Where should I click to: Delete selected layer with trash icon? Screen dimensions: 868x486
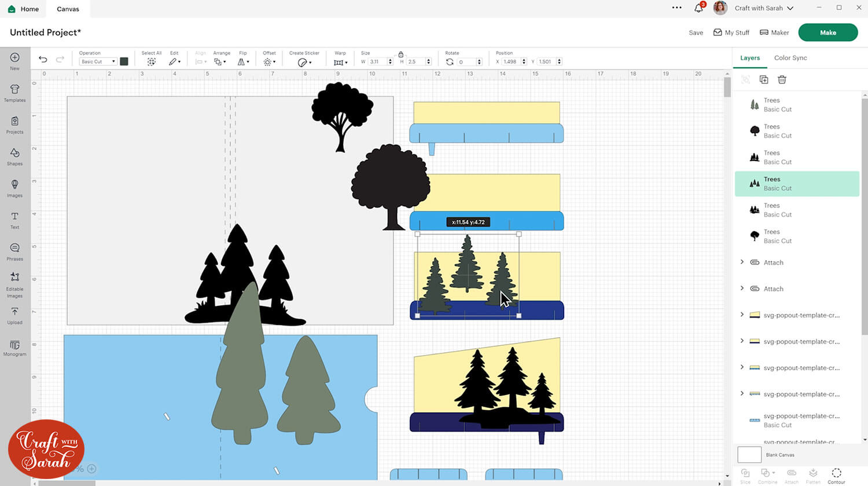pyautogui.click(x=782, y=79)
